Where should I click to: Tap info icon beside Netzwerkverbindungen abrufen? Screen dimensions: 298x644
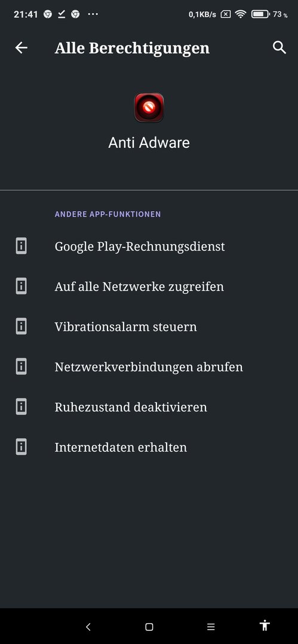[x=21, y=367]
